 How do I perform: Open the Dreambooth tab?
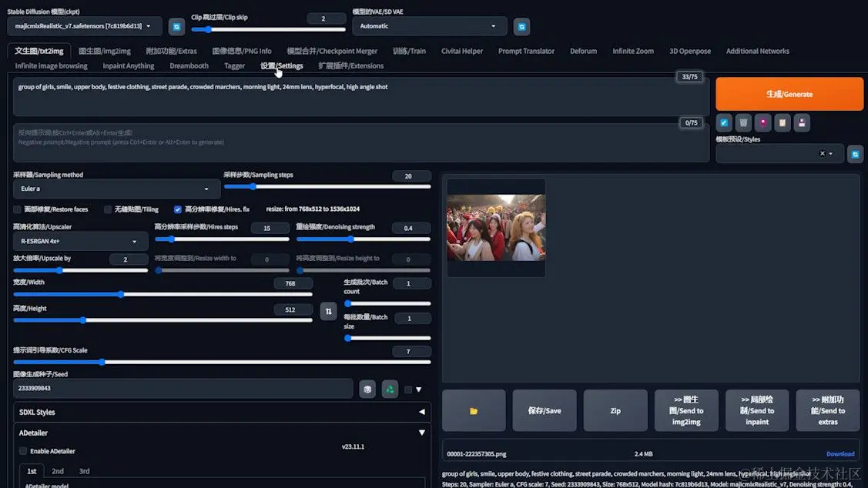click(189, 66)
